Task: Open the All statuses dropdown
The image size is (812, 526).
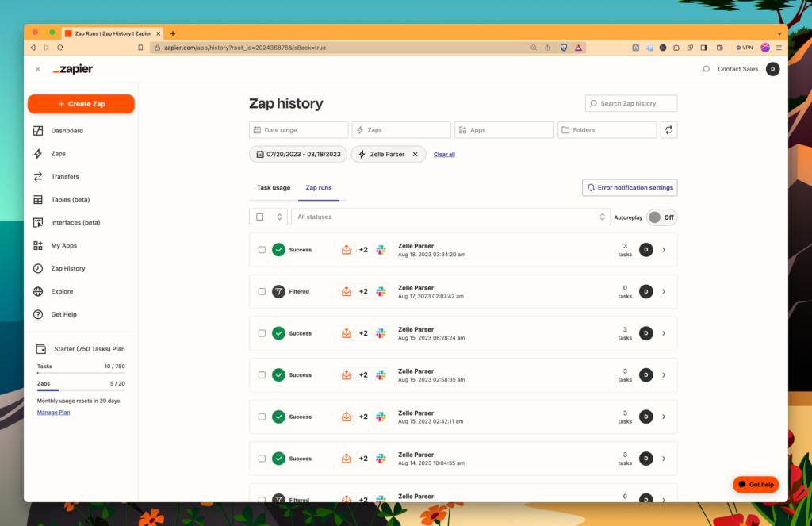Action: point(450,217)
